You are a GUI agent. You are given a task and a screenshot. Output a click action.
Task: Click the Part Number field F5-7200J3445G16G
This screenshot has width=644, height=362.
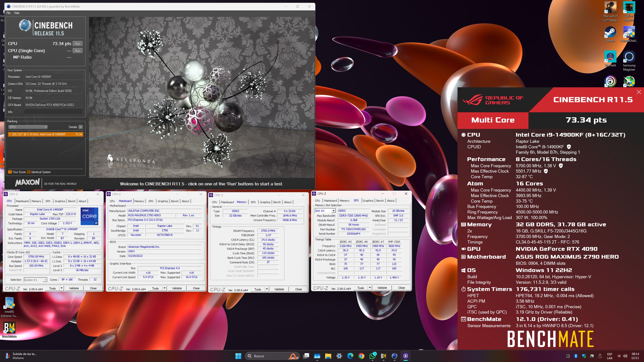pyautogui.click(x=354, y=229)
